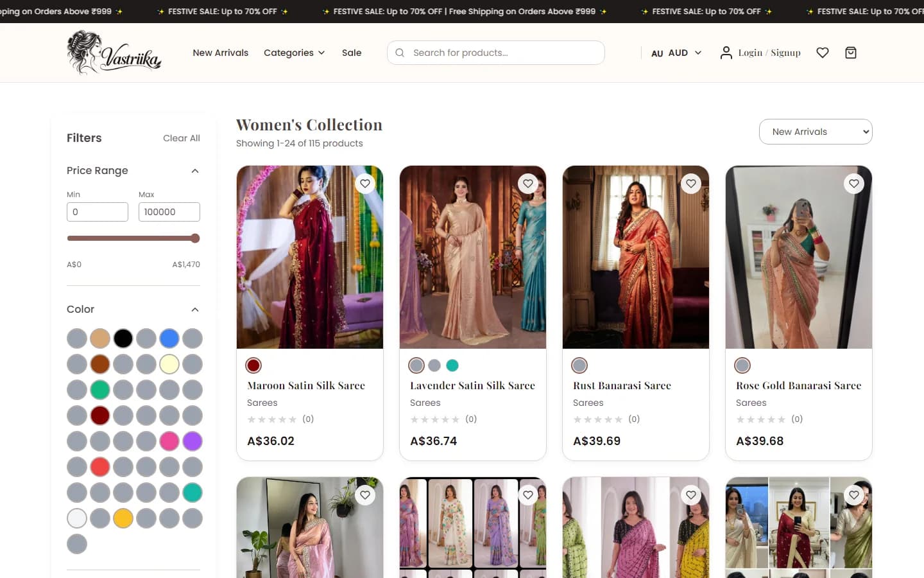Click the rating stars on Rust Banarasi Saree
The image size is (924, 578).
click(598, 419)
